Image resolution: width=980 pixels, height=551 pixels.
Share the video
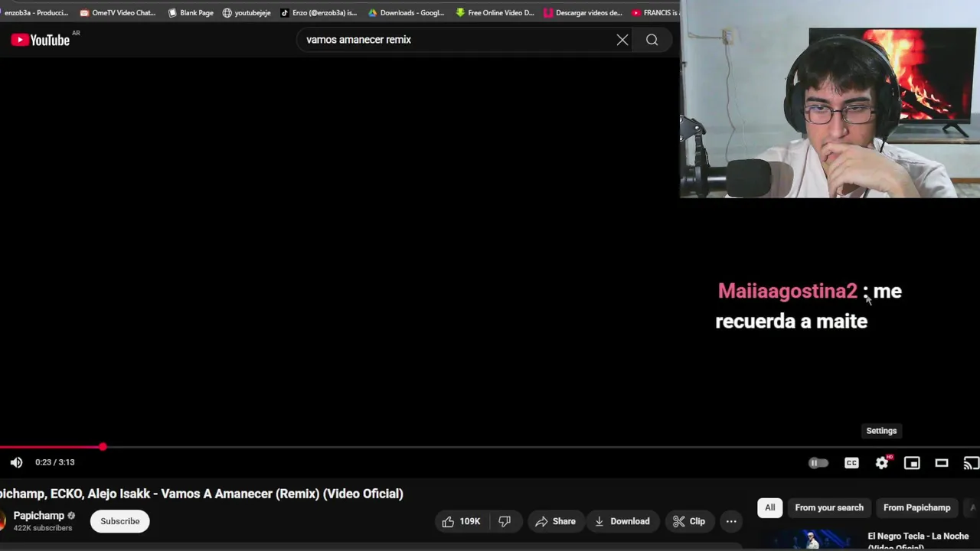[555, 521]
